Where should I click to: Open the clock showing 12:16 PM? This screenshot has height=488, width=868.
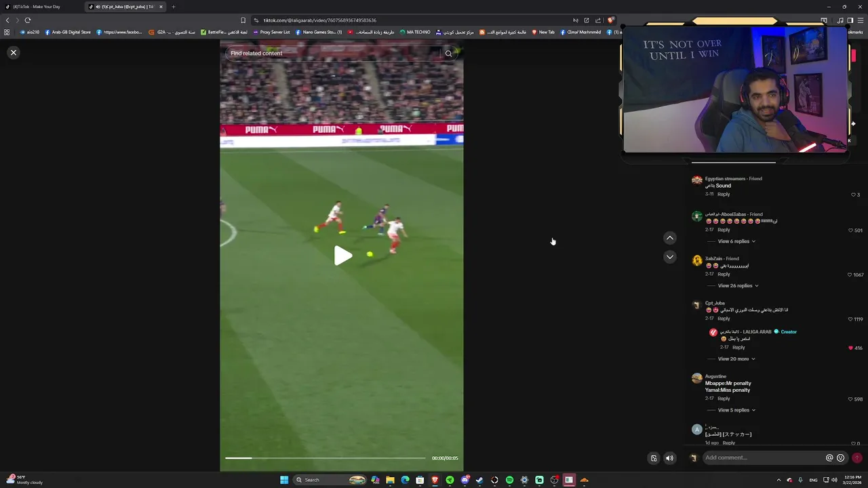(x=852, y=480)
